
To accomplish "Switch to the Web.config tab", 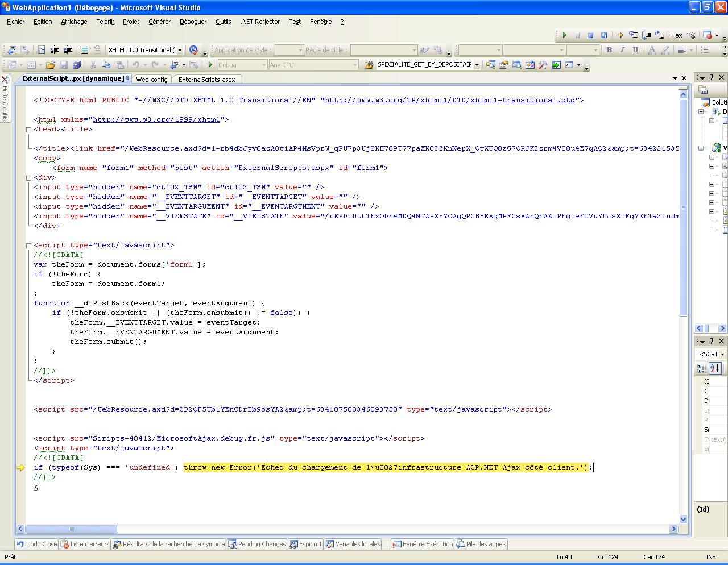I will [x=151, y=80].
